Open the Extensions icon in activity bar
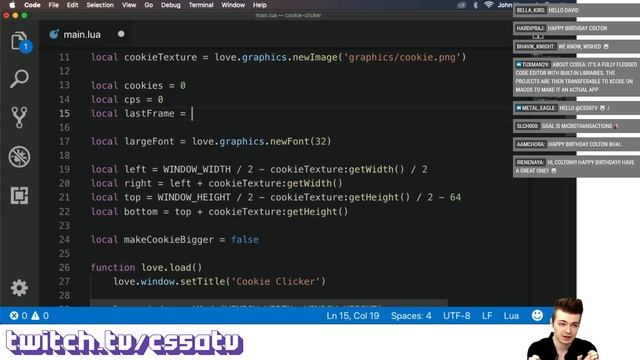This screenshot has width=640, height=360. coord(19,195)
